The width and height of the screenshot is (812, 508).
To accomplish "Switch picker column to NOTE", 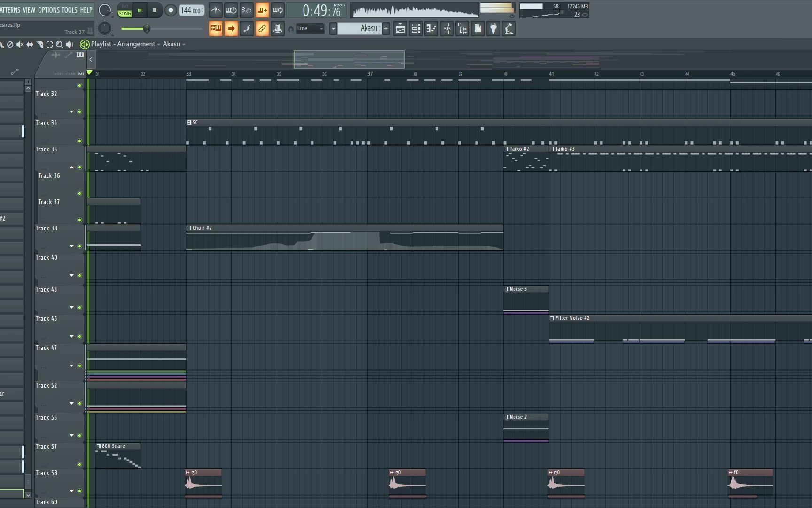I will (x=58, y=74).
